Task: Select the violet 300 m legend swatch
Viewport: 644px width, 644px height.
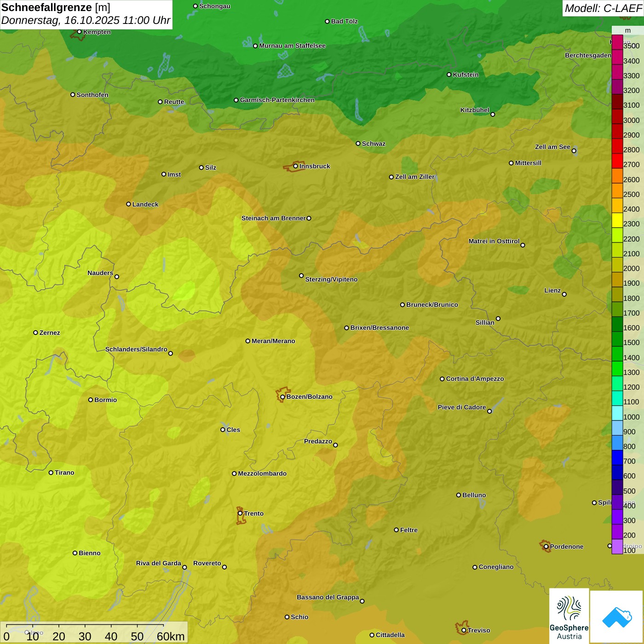Action: coord(617,517)
